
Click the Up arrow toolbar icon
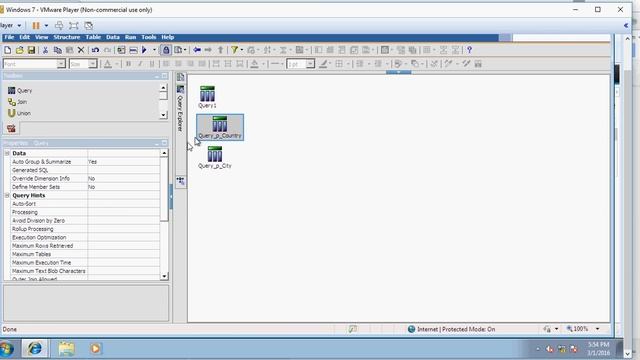(x=220, y=50)
